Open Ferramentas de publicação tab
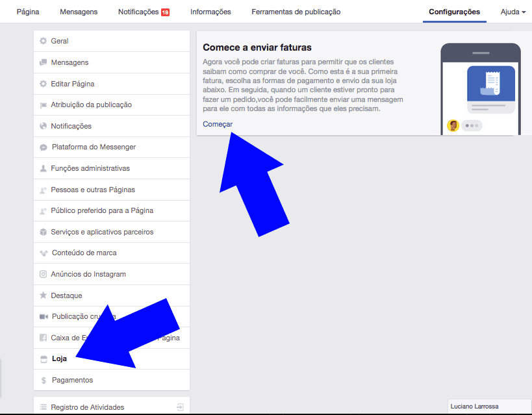The image size is (532, 415). pyautogui.click(x=296, y=12)
